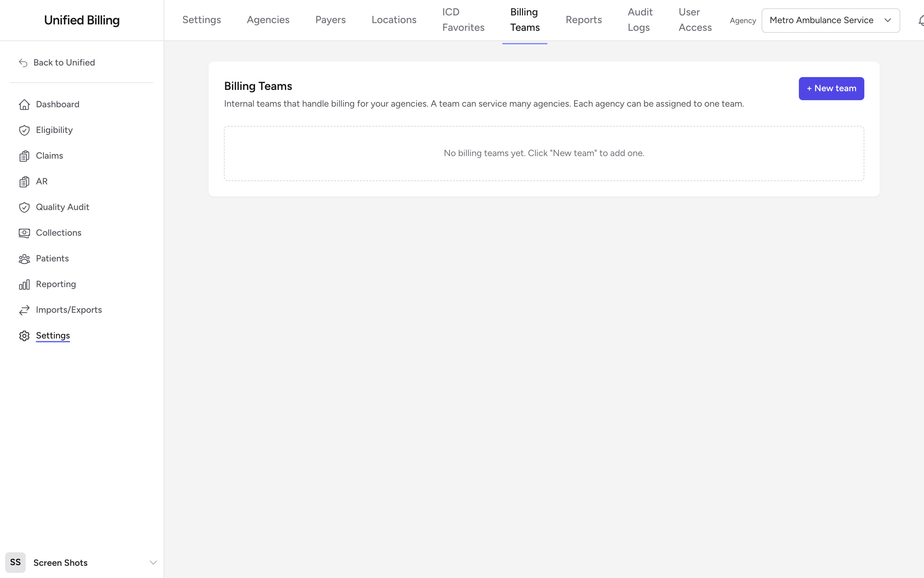Open Collections in the sidebar
The image size is (924, 578).
[x=58, y=233]
